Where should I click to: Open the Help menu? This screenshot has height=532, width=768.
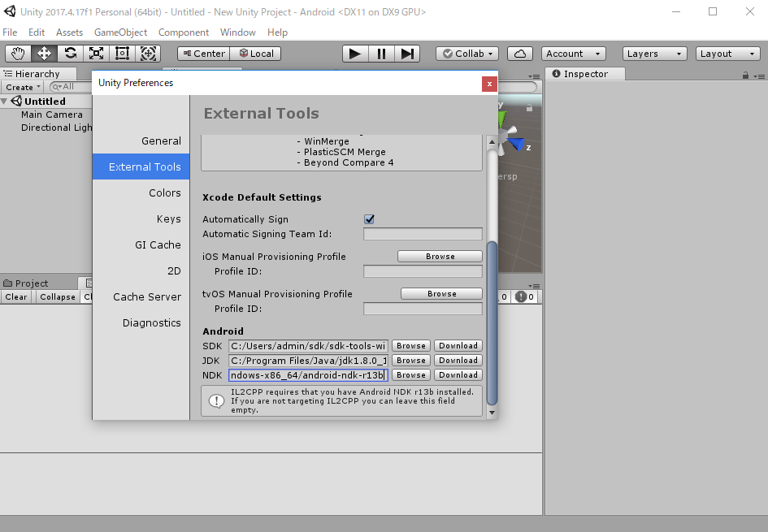(277, 32)
